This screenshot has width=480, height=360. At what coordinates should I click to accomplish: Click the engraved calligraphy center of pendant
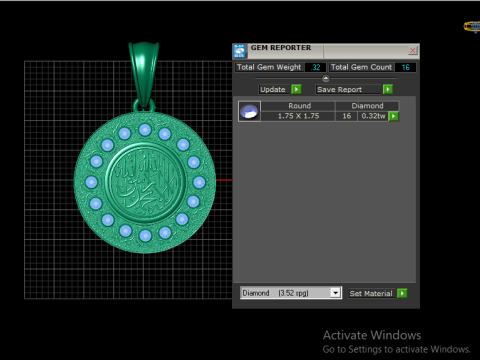(145, 183)
